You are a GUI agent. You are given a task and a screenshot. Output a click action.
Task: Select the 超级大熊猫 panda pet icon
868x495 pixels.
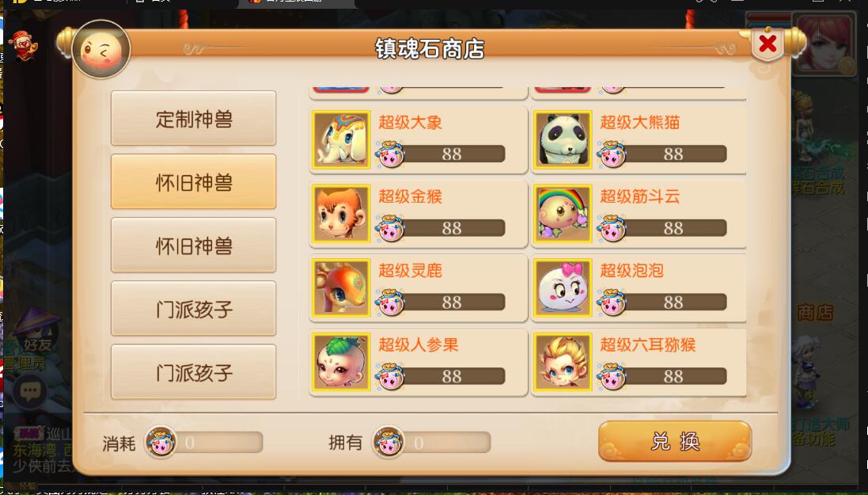[x=563, y=139]
